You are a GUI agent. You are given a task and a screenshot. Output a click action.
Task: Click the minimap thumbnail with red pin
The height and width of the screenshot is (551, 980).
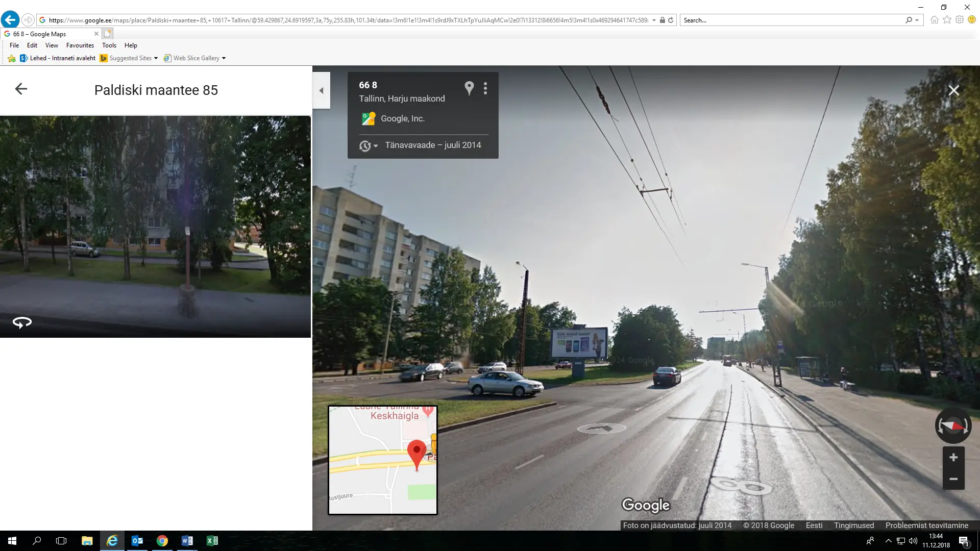382,460
